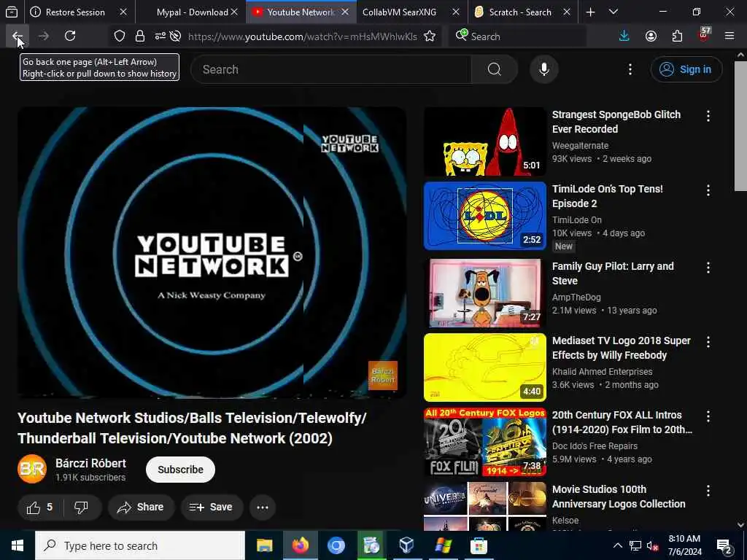
Task: Click the forward navigation arrow
Action: (x=43, y=36)
